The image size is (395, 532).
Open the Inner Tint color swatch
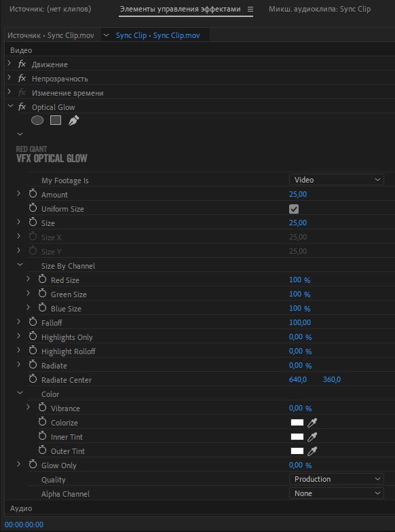pyautogui.click(x=297, y=437)
